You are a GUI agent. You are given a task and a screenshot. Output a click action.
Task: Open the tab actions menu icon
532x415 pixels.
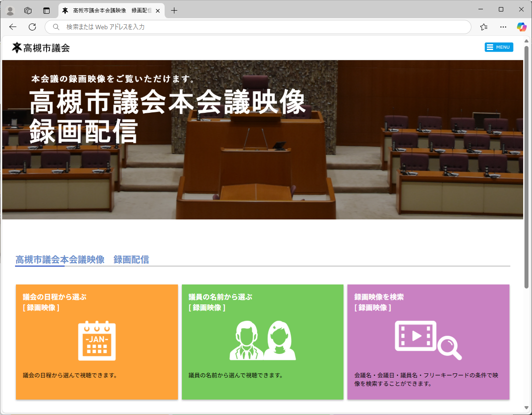46,11
